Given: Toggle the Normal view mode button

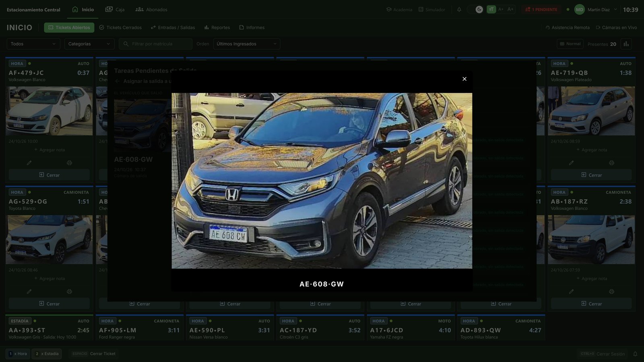Looking at the screenshot, I should [570, 44].
